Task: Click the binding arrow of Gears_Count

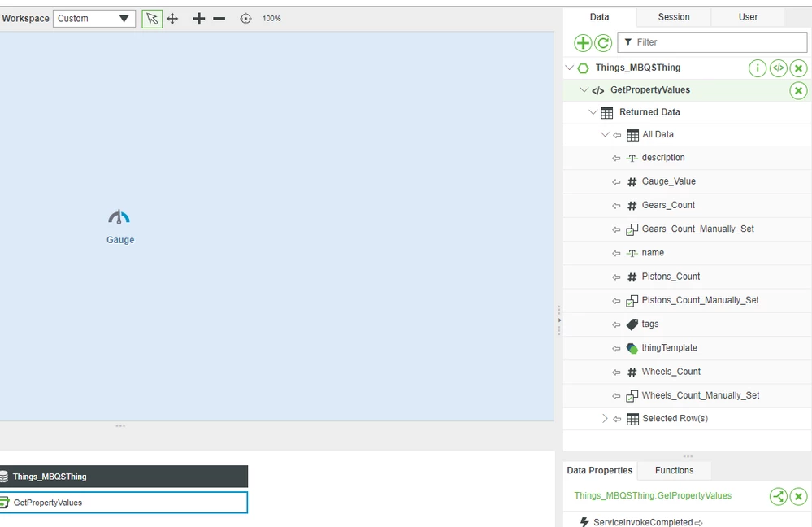Action: point(616,206)
